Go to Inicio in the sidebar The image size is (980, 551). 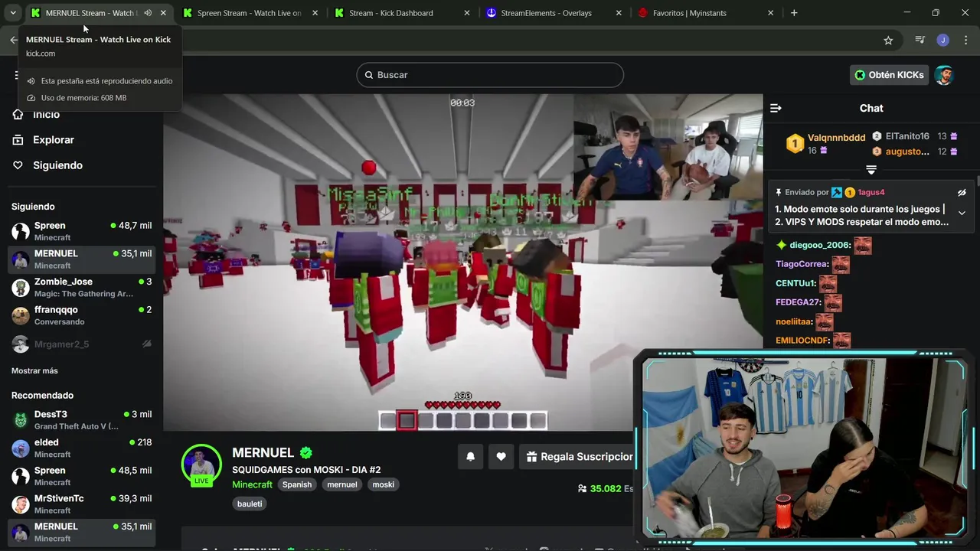(46, 114)
